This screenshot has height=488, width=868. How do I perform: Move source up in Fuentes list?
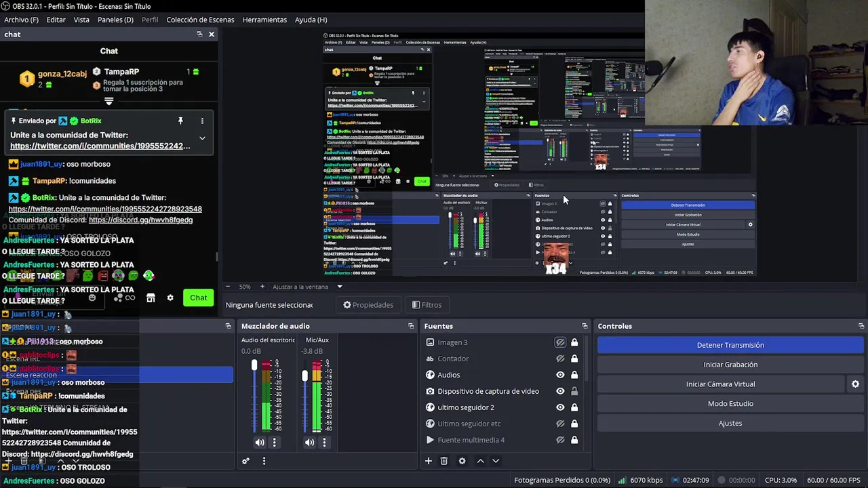[480, 461]
